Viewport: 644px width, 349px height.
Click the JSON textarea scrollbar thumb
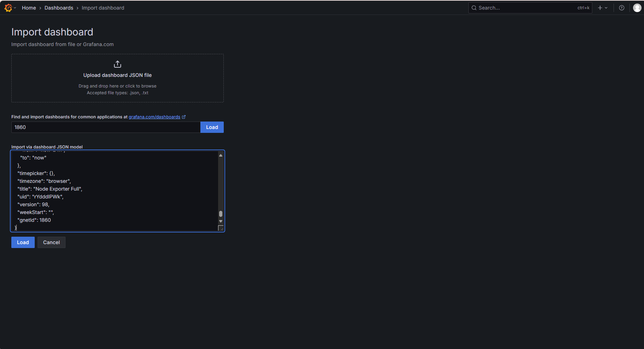[x=221, y=214]
